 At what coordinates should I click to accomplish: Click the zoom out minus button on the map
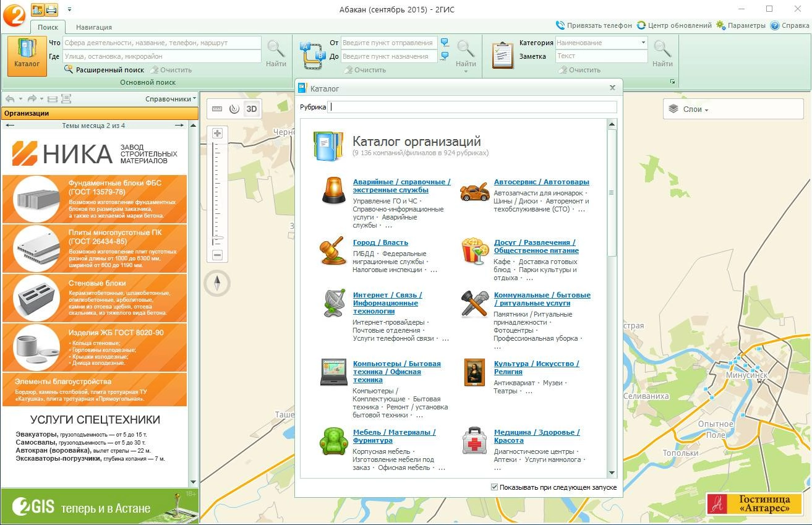[217, 255]
